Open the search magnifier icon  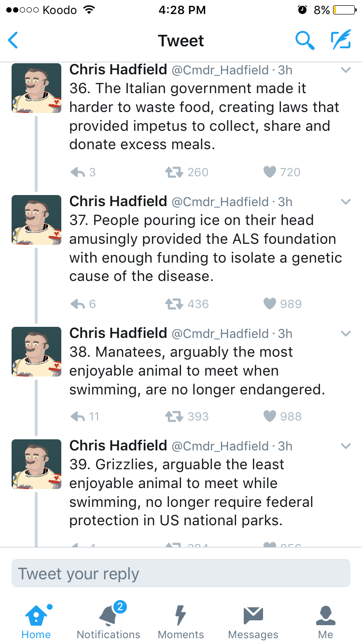click(305, 41)
